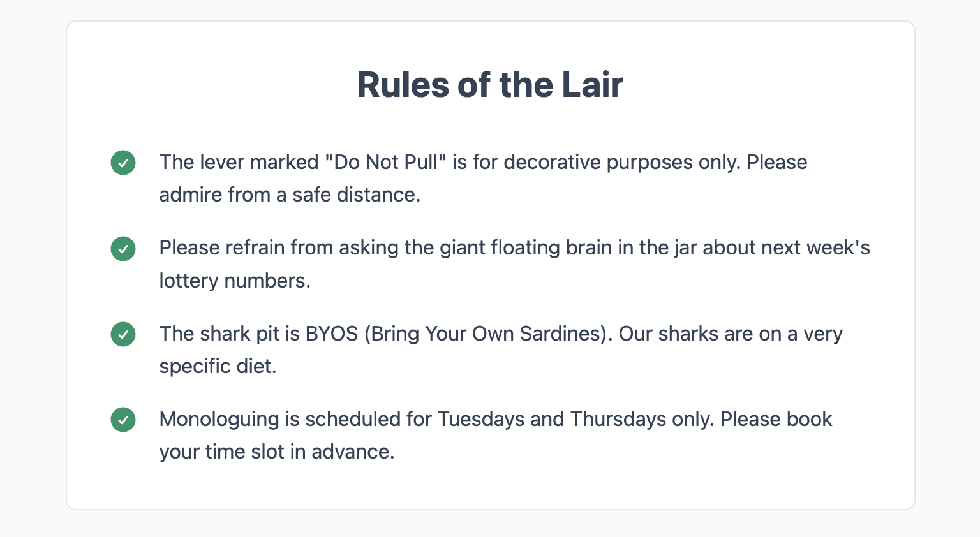This screenshot has height=537, width=980.
Task: Click the green checkmark beside the monologuing rule
Action: 123,420
